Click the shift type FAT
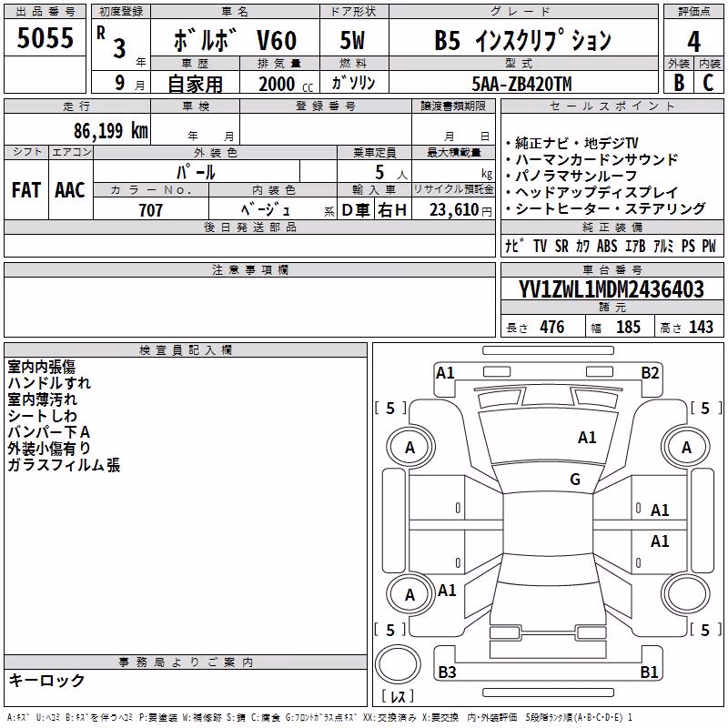This screenshot has height=728, width=728. click(26, 190)
